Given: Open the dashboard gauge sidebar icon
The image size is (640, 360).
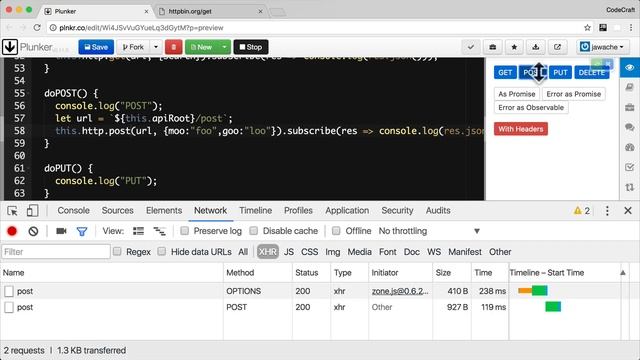Looking at the screenshot, I should click(629, 147).
